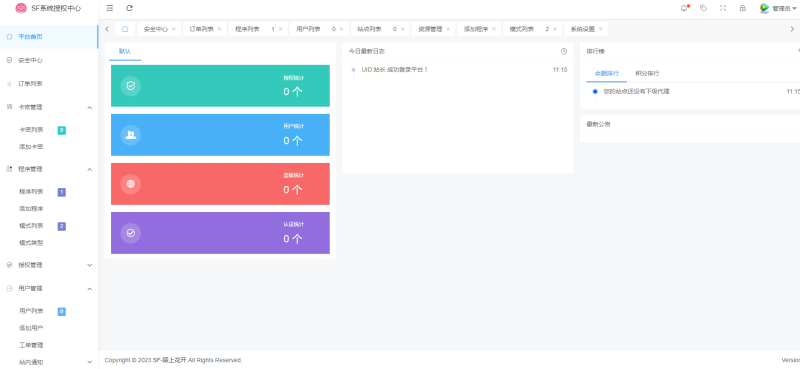
Task: Enter fullscreen using the expand icon
Action: point(723,8)
